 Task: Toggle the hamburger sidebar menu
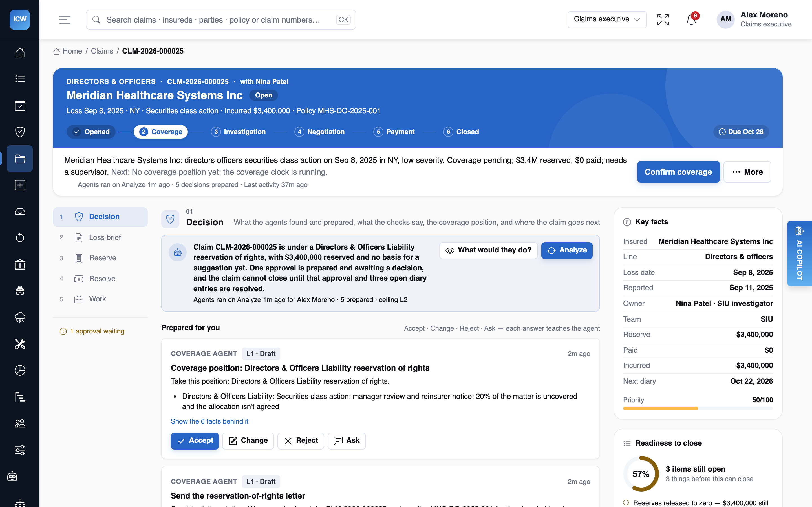(x=64, y=19)
